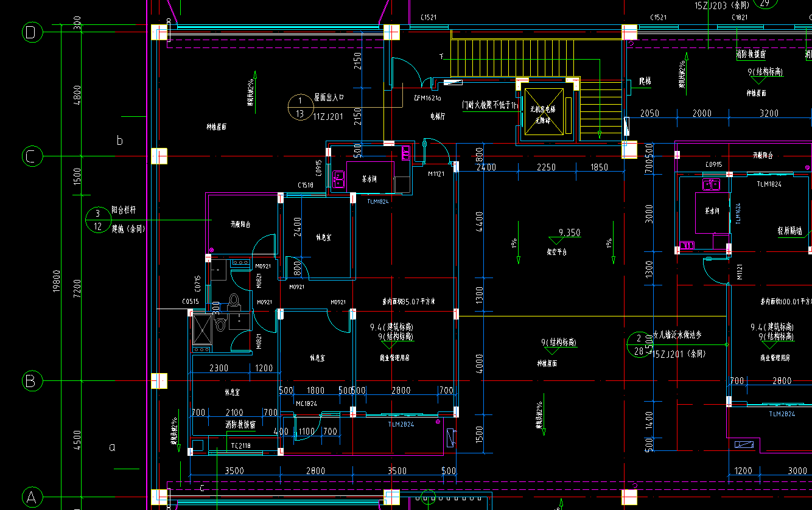Select the 7200 dimension text
This screenshot has height=510, width=812.
pyautogui.click(x=77, y=289)
